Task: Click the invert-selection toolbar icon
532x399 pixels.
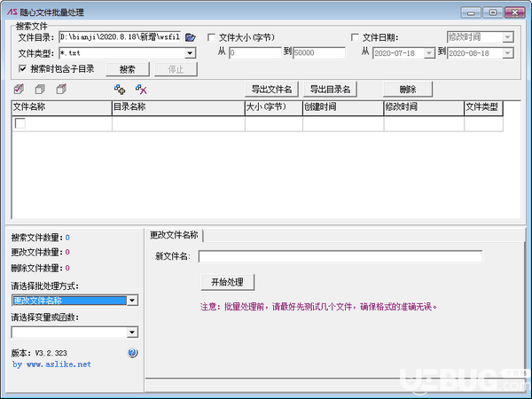Action: 61,90
